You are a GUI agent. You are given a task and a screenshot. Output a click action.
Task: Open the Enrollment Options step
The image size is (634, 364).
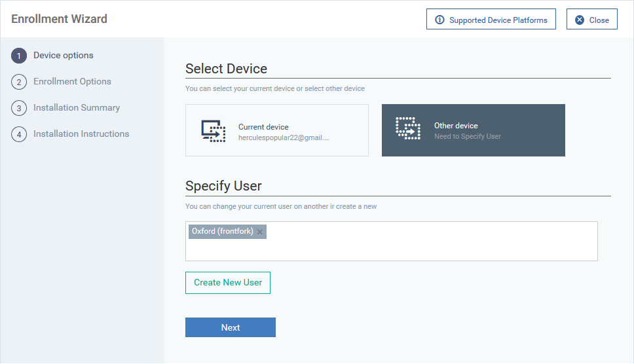click(x=73, y=82)
